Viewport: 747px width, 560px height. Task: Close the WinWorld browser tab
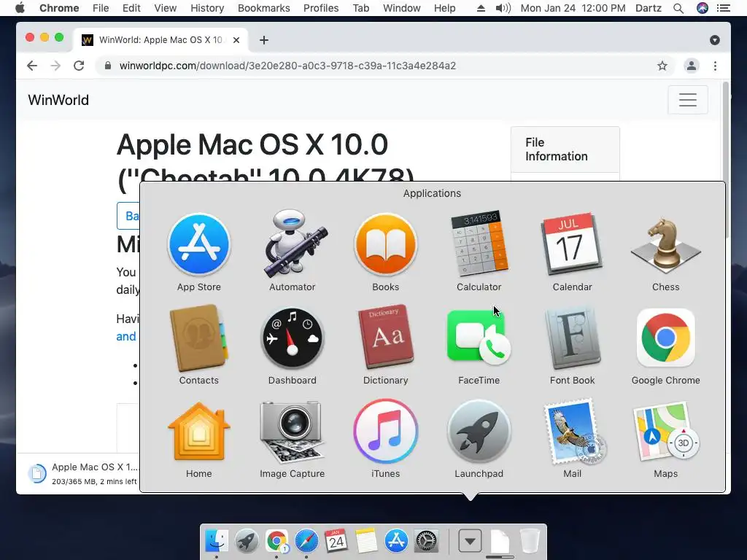(x=236, y=40)
